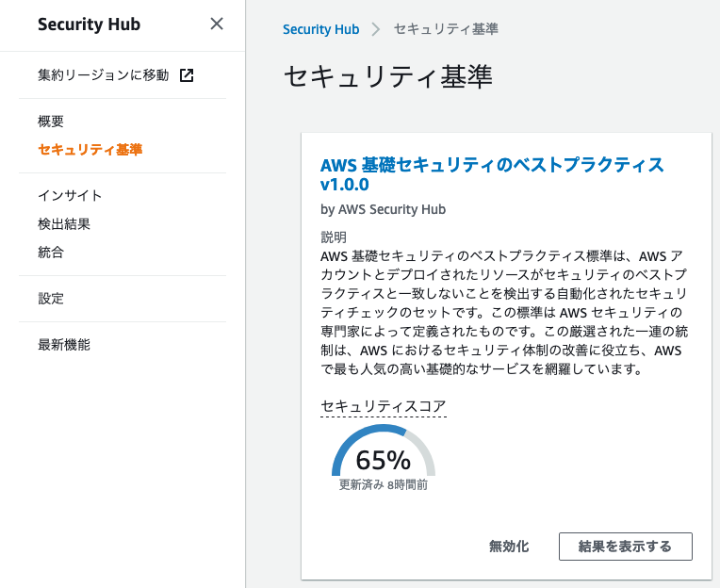View 最新機能 in the sidebar
The image size is (720, 588).
pos(64,345)
